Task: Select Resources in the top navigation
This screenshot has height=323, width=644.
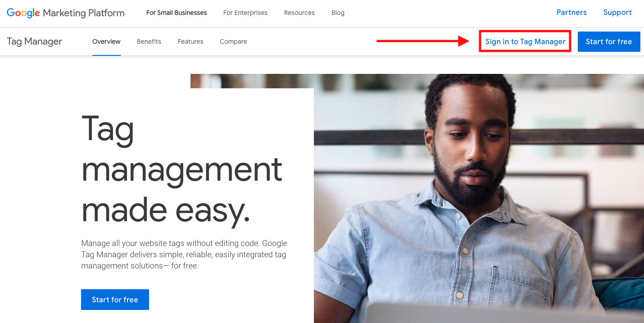Action: [x=299, y=13]
